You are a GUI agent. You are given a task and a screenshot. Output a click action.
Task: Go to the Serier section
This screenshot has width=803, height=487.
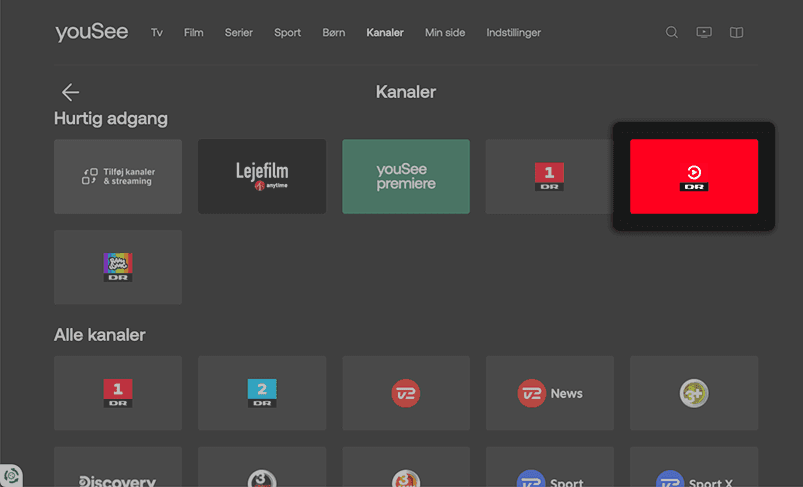(239, 33)
